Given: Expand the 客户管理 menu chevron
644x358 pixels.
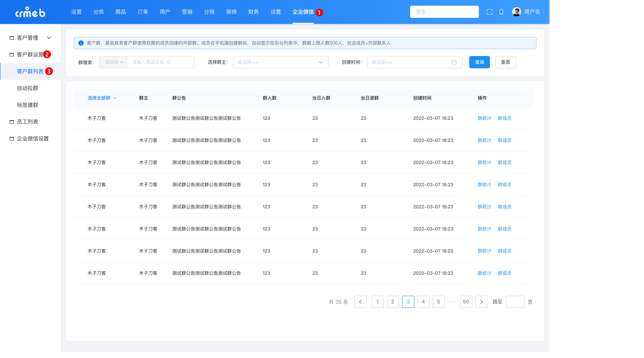Looking at the screenshot, I should click(x=49, y=38).
